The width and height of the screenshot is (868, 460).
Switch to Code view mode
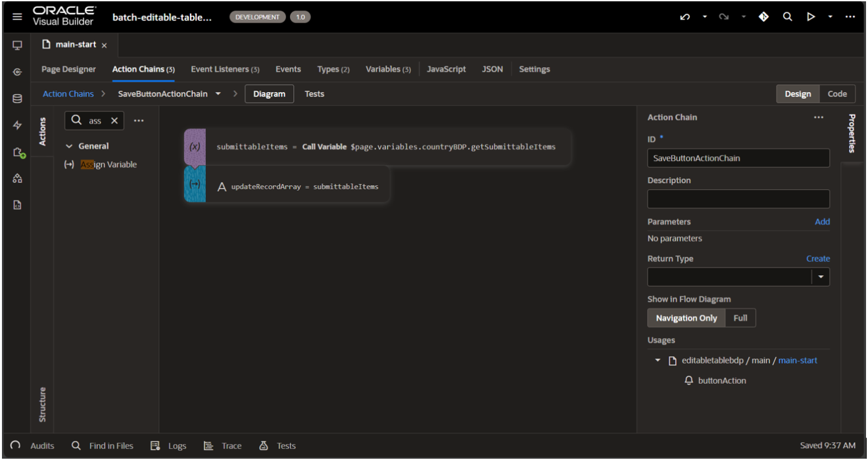(837, 94)
